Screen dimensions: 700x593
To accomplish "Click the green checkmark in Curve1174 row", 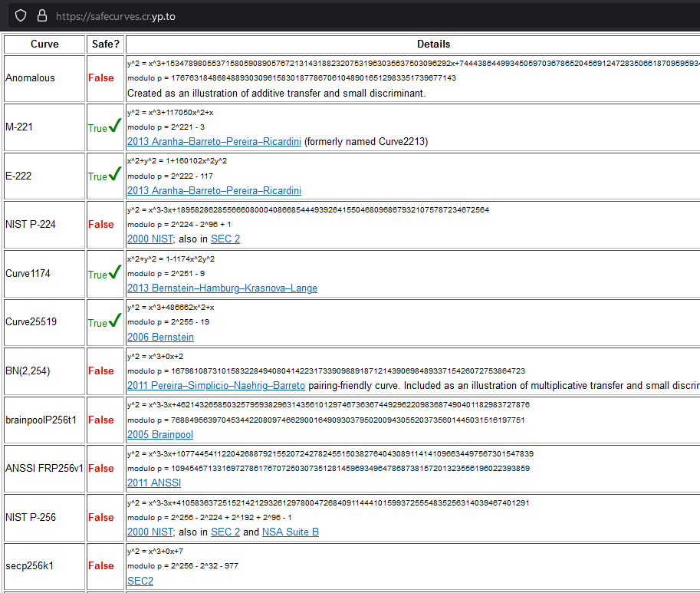I will tap(115, 272).
